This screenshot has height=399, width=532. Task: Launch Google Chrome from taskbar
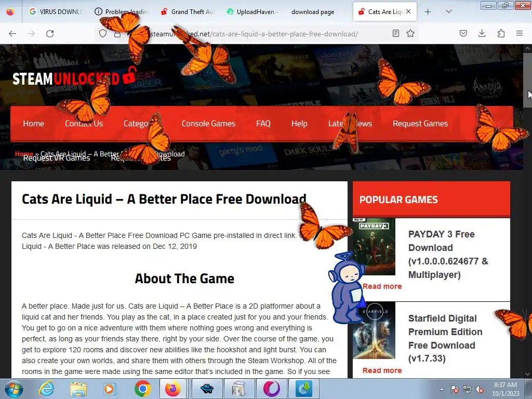pyautogui.click(x=142, y=389)
